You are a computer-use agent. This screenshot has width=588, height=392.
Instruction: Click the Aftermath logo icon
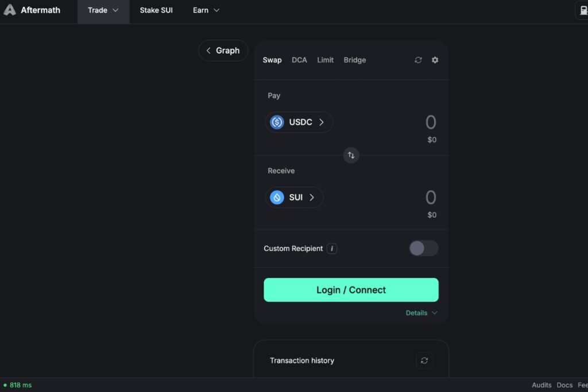tap(9, 10)
